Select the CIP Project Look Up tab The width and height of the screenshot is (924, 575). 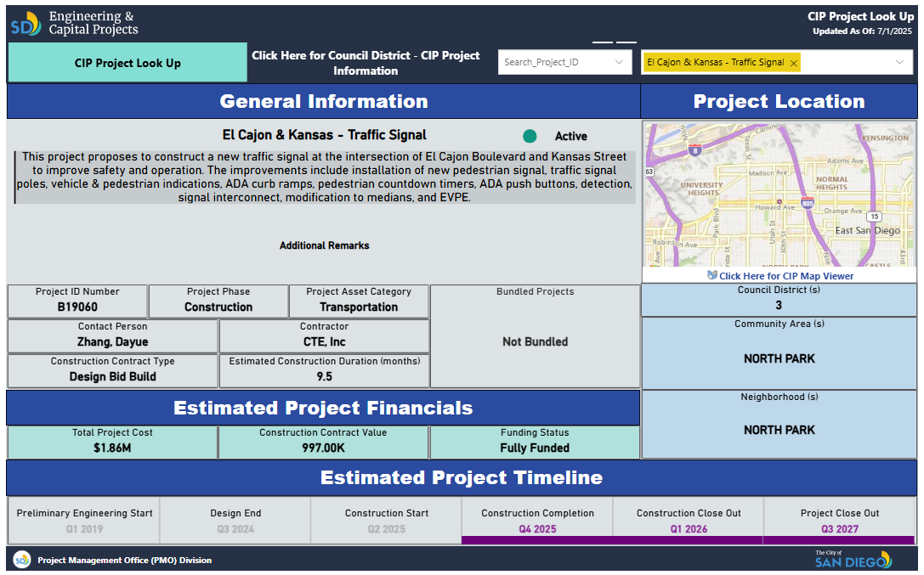tap(128, 63)
